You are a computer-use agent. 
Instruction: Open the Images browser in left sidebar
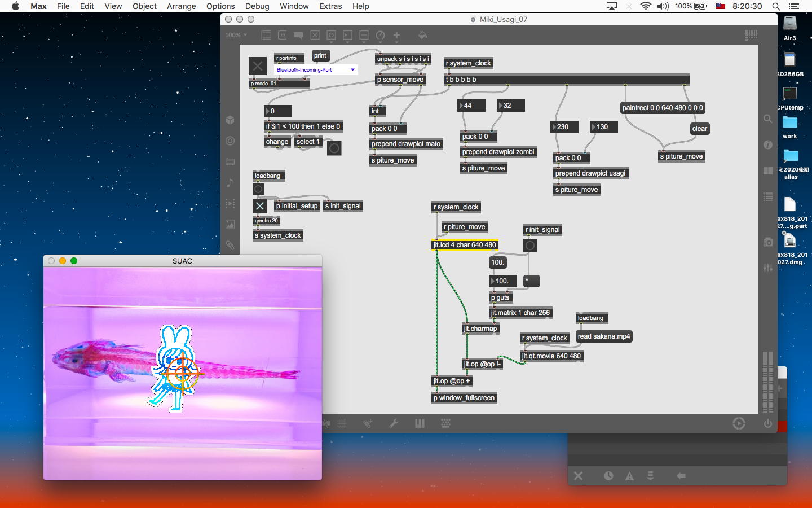[230, 224]
